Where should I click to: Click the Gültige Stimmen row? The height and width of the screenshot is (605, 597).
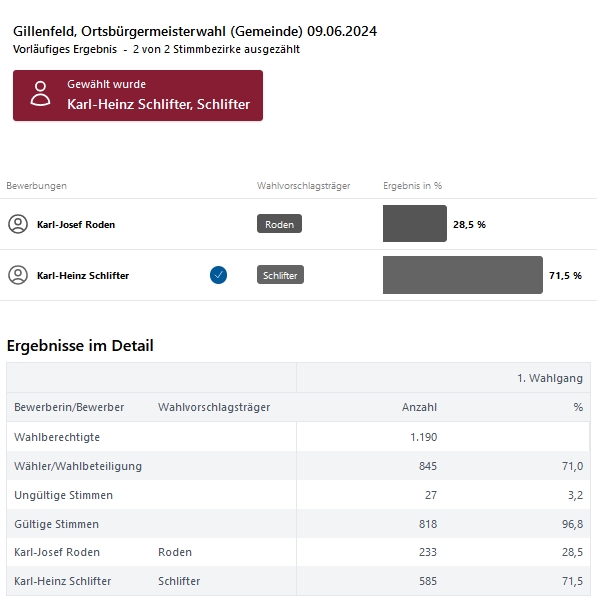click(298, 524)
